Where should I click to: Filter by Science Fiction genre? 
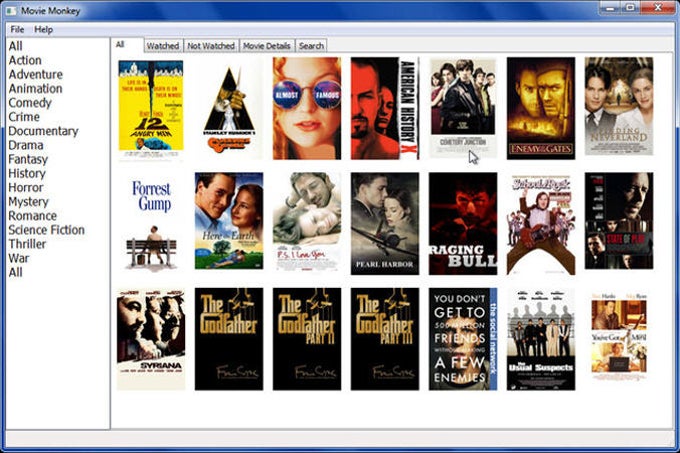click(x=46, y=230)
